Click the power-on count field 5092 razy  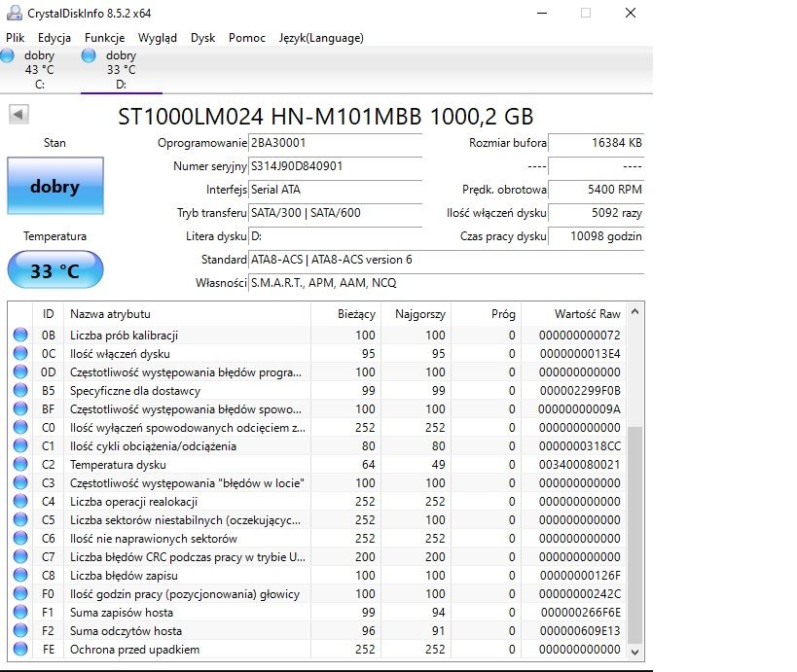(596, 213)
